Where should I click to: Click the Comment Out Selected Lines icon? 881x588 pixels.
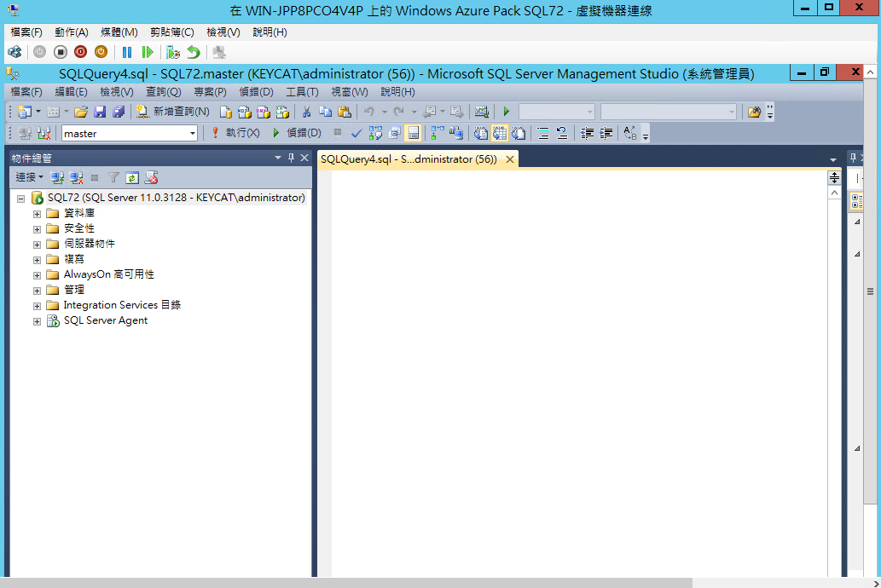click(x=542, y=133)
